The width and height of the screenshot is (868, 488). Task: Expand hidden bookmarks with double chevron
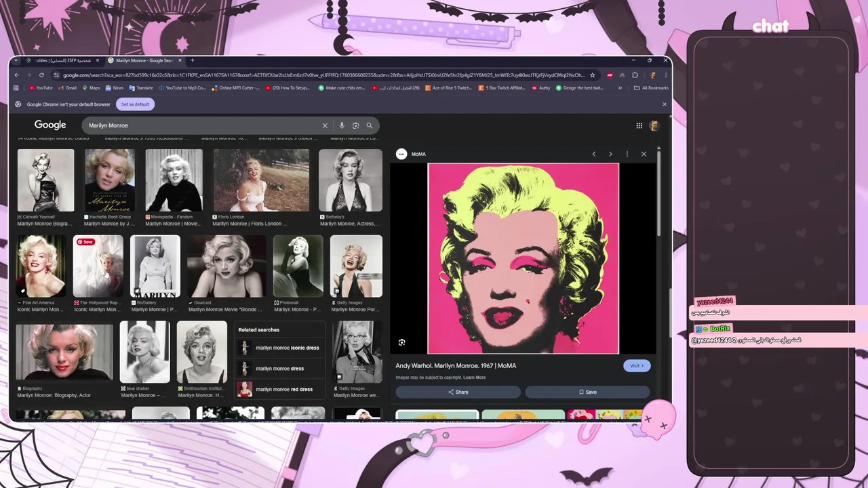[x=620, y=88]
